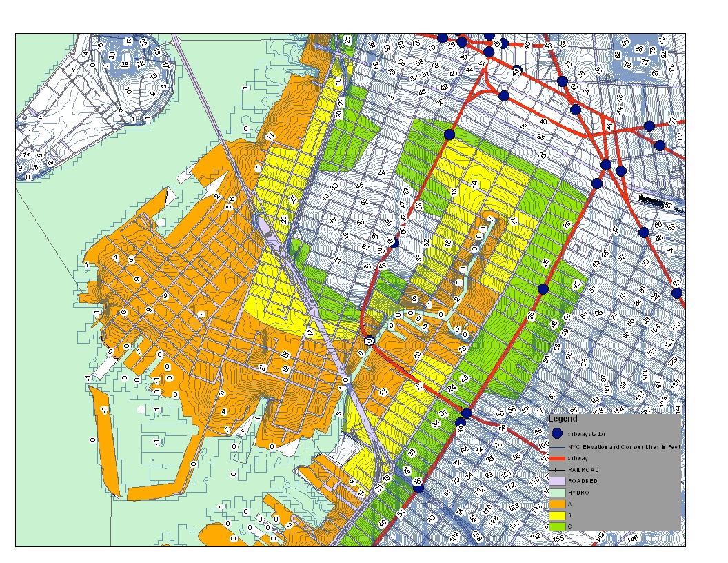Select the subwaystation symbol in the Legend

(x=557, y=434)
